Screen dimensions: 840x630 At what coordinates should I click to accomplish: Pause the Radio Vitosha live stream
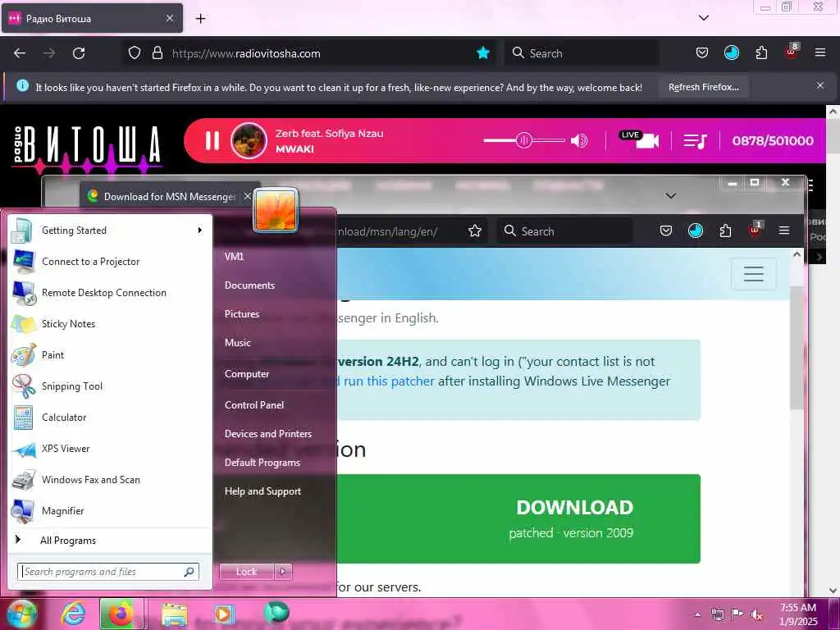(212, 141)
